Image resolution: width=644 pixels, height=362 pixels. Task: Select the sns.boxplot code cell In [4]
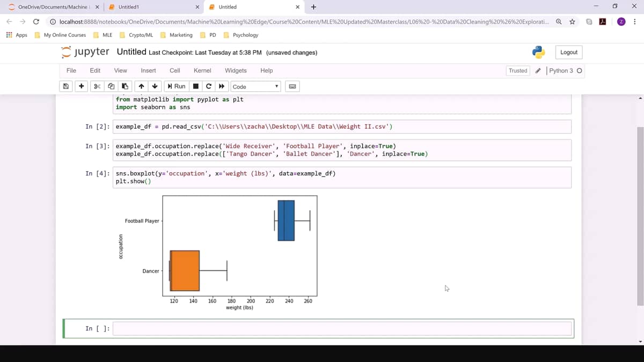tap(342, 178)
